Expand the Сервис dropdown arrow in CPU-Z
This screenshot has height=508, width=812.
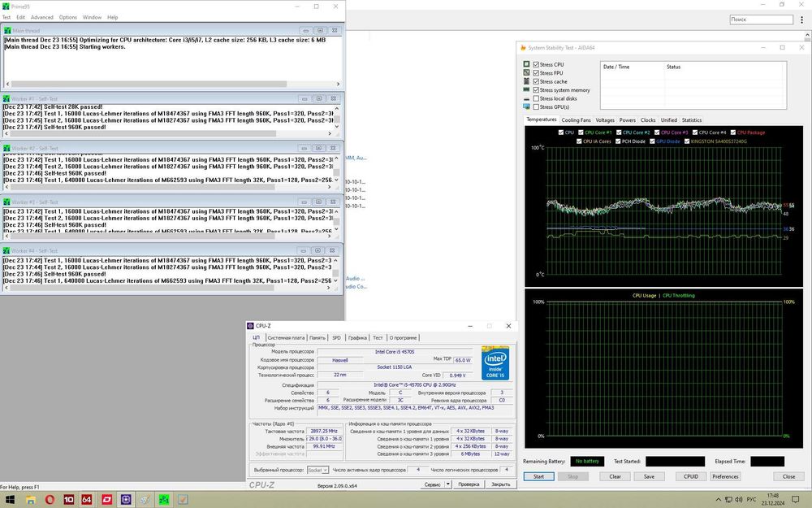[447, 484]
